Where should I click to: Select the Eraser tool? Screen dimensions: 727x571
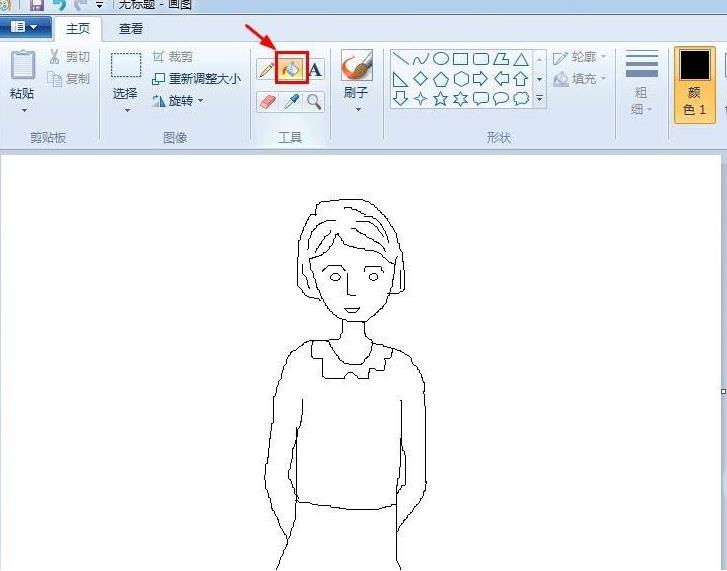click(x=268, y=102)
